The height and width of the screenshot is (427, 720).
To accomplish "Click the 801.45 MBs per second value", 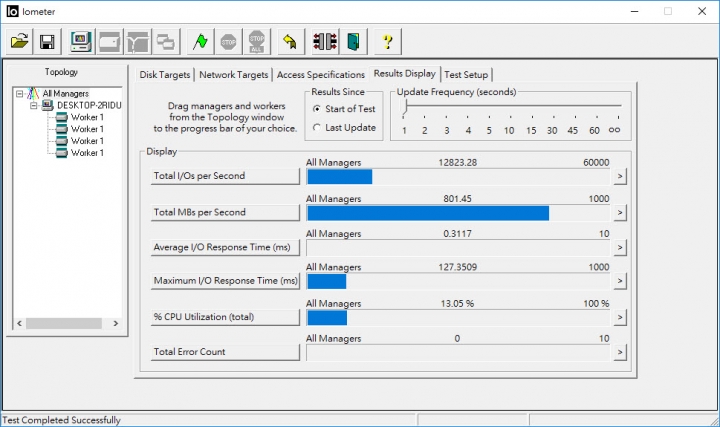I will pos(457,199).
